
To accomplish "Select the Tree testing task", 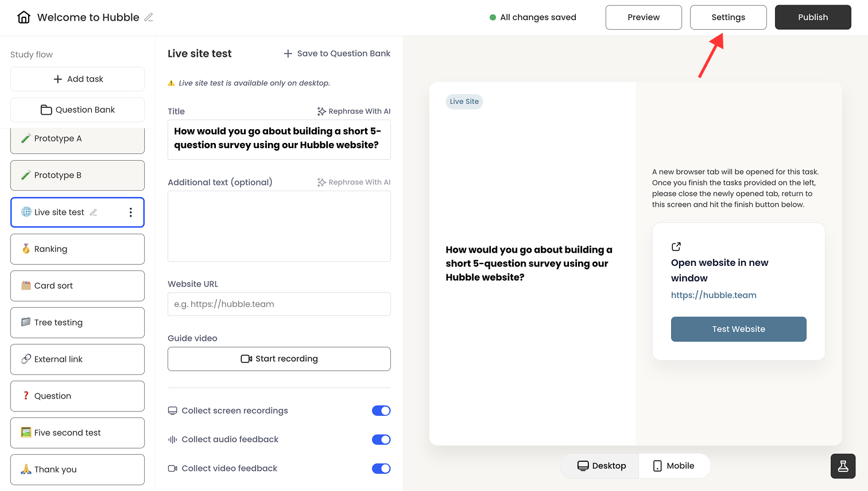I will click(x=77, y=323).
